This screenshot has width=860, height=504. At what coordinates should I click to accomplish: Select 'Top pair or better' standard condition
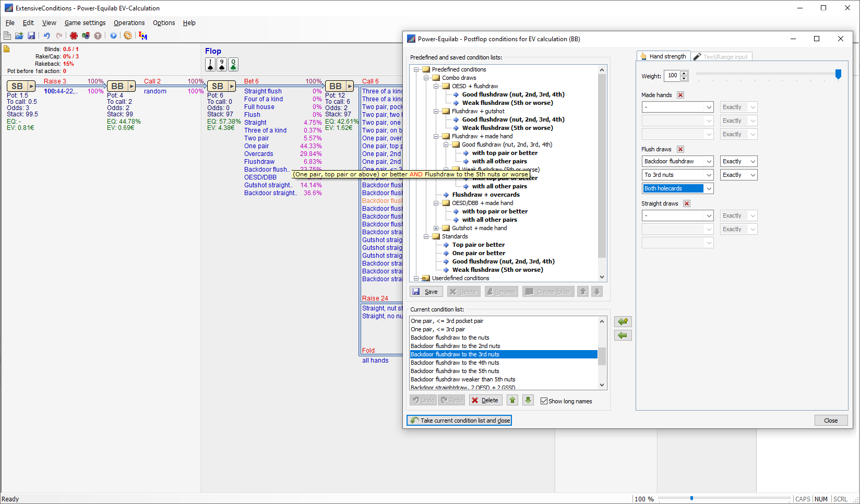coord(479,245)
